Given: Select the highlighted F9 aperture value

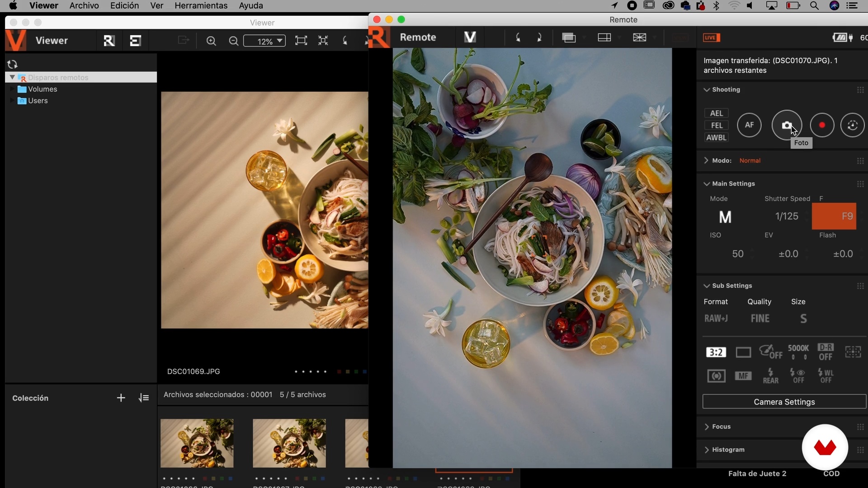Looking at the screenshot, I should (x=834, y=216).
